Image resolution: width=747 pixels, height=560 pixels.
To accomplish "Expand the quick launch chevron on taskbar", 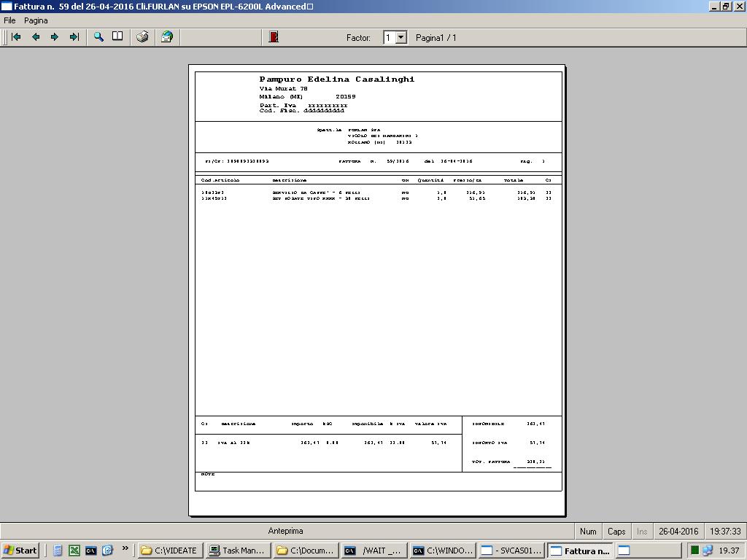I will [125, 549].
